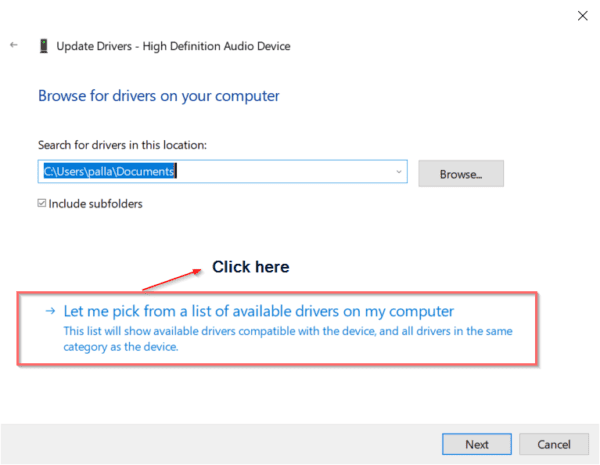Screen dimensions: 600x465
Task: Close the Update Drivers dialog with X
Action: click(x=583, y=14)
